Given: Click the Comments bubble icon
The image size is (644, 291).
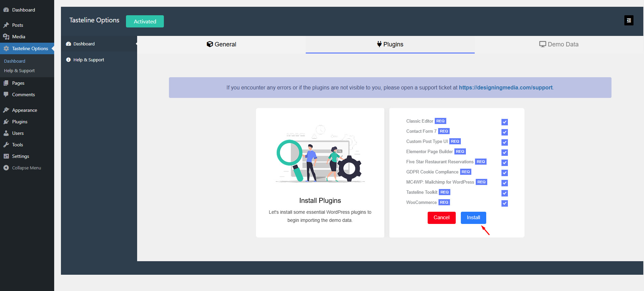Looking at the screenshot, I should tap(6, 95).
